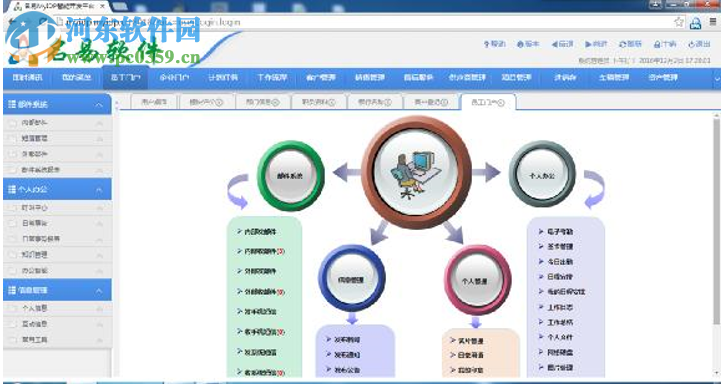Expand the chevron on the 常用工具 row
The width and height of the screenshot is (726, 384).
99,340
